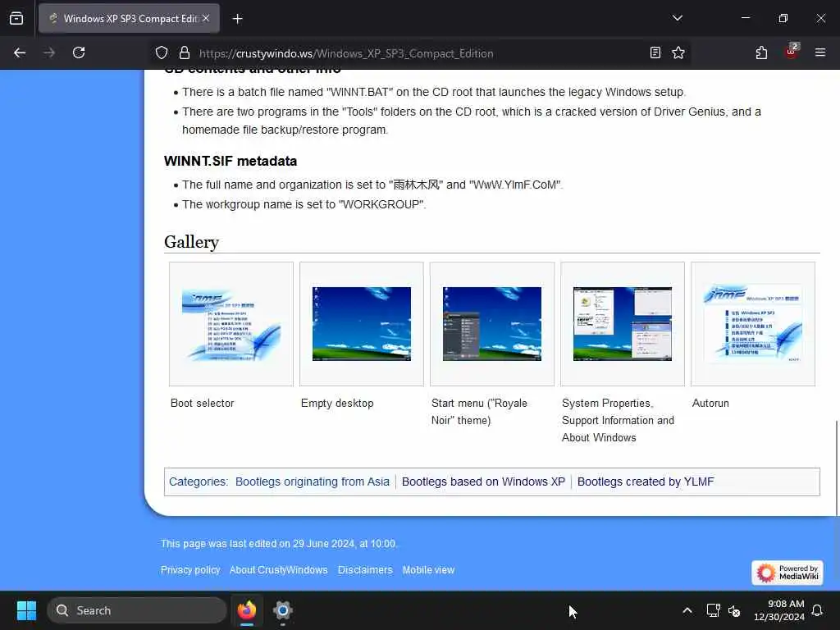Open the muted volume tray icon
The height and width of the screenshot is (630, 840).
pos(734,610)
